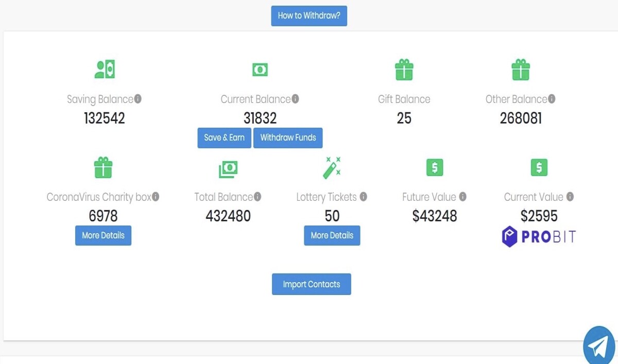This screenshot has width=618, height=364.
Task: Click the Total Balance label text
Action: 224,197
